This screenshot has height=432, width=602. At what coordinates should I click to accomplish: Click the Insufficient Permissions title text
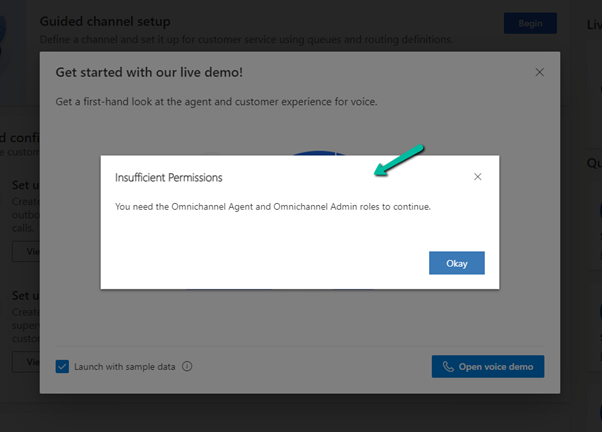point(168,177)
